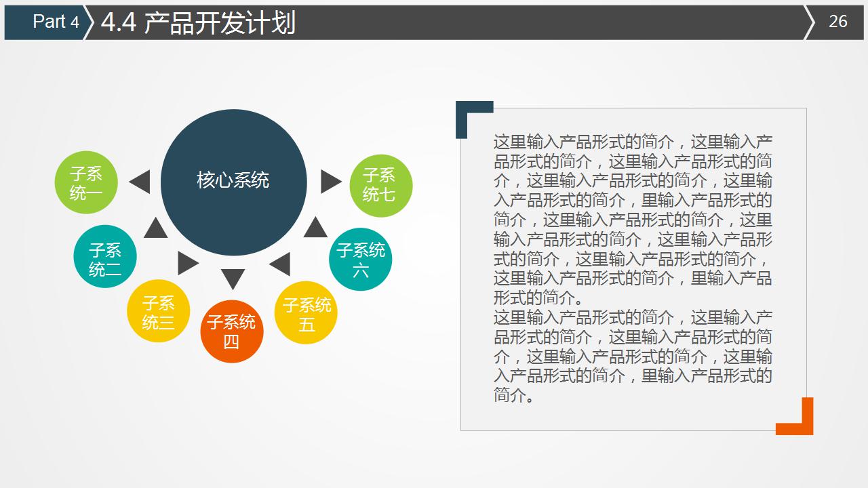Viewport: 868px width, 488px height.
Task: Click the downward arrow below 核心系统
Action: tap(234, 277)
